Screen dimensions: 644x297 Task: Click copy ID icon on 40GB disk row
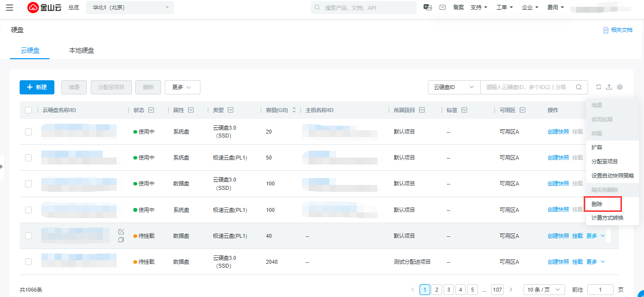pyautogui.click(x=121, y=240)
